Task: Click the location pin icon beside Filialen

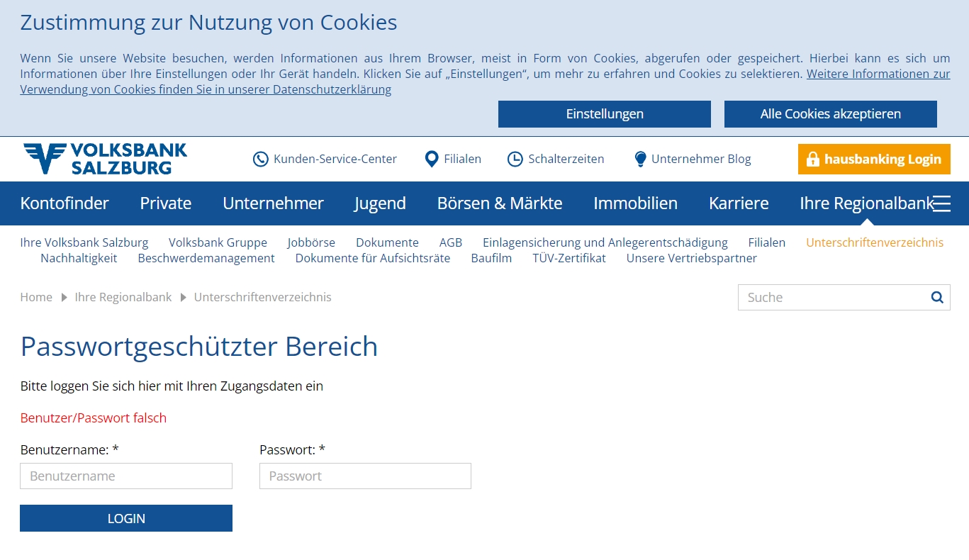Action: pos(431,159)
